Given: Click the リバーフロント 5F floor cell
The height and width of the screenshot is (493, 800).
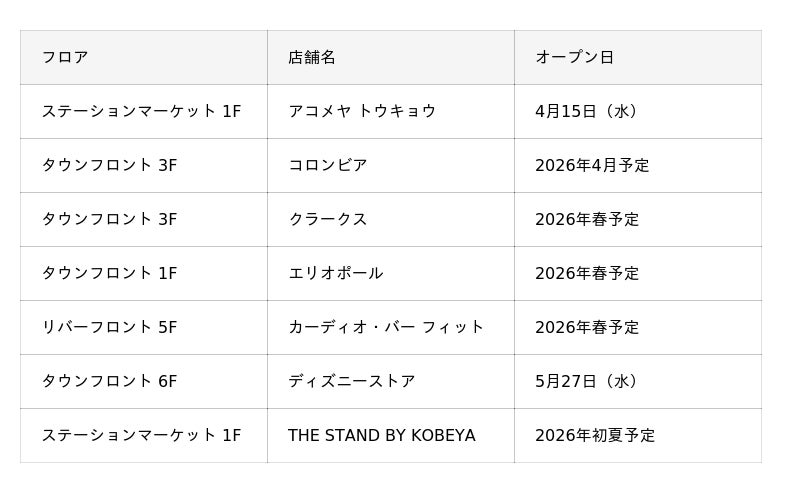Looking at the screenshot, I should pyautogui.click(x=109, y=328).
